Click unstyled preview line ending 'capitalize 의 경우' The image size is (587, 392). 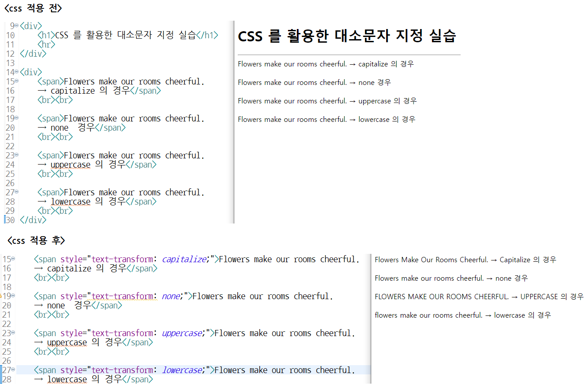(326, 64)
